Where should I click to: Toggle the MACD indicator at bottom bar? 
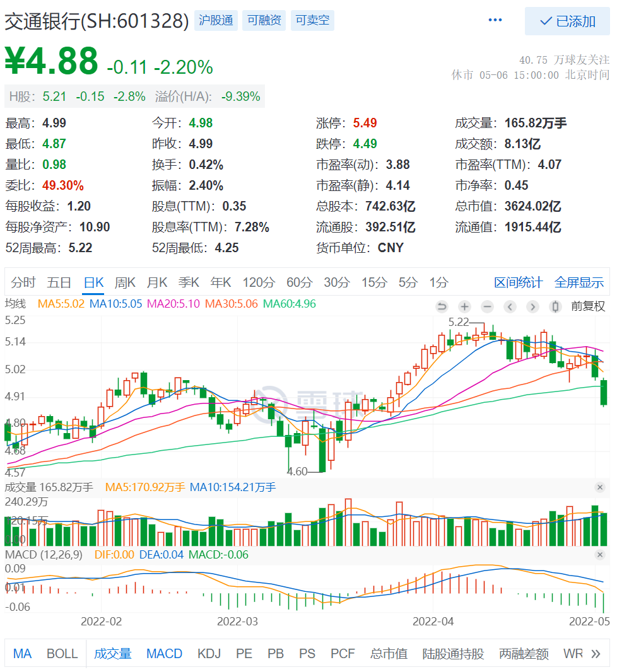tap(164, 654)
